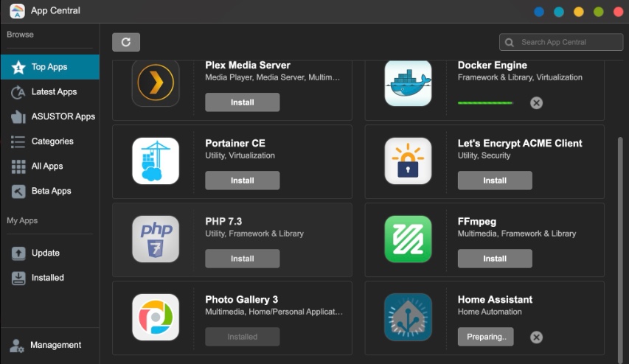The width and height of the screenshot is (629, 364).
Task: Click the green window control dot
Action: pos(599,12)
